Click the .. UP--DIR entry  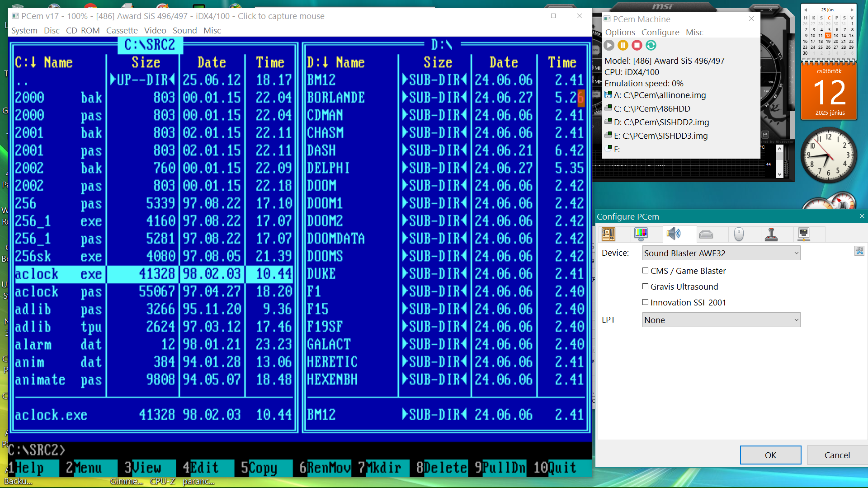point(154,80)
